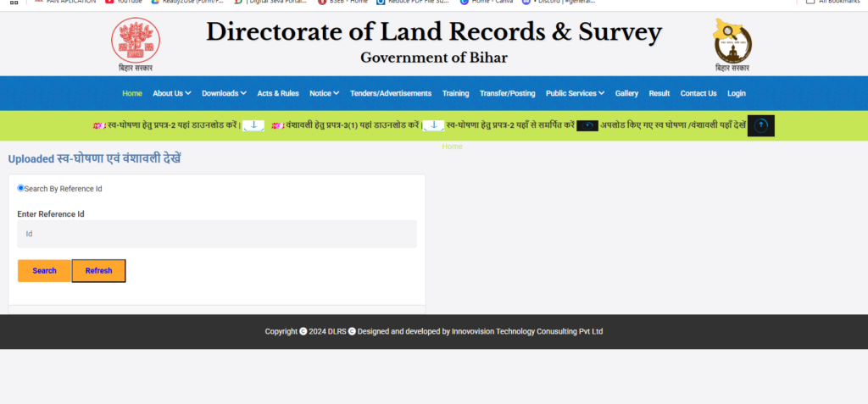Click the orange Refresh button
The image size is (868, 404).
pyautogui.click(x=98, y=271)
